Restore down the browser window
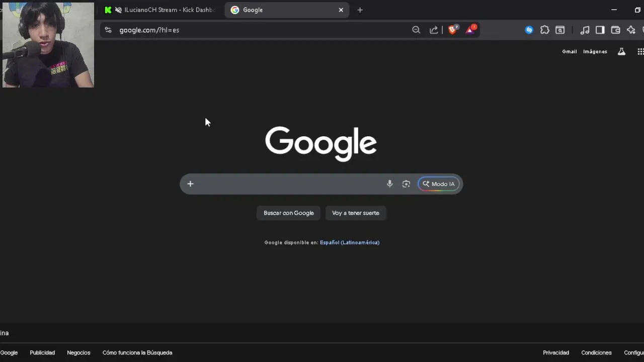Image resolution: width=644 pixels, height=362 pixels. click(x=637, y=10)
